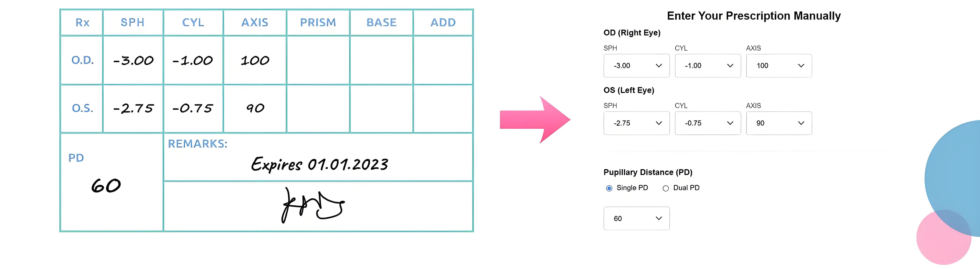Click the O.D. SPH cell reading -3.00

tap(133, 60)
